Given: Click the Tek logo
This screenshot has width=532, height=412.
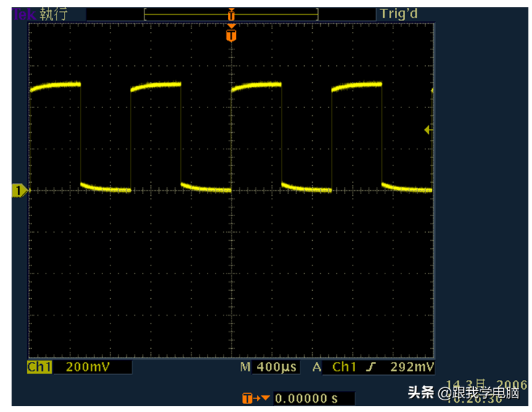Looking at the screenshot, I should tap(24, 15).
